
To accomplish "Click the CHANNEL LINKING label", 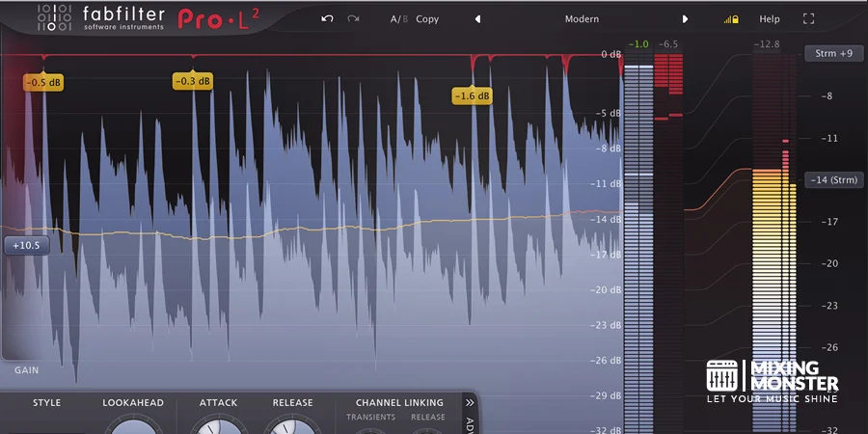I will [399, 402].
